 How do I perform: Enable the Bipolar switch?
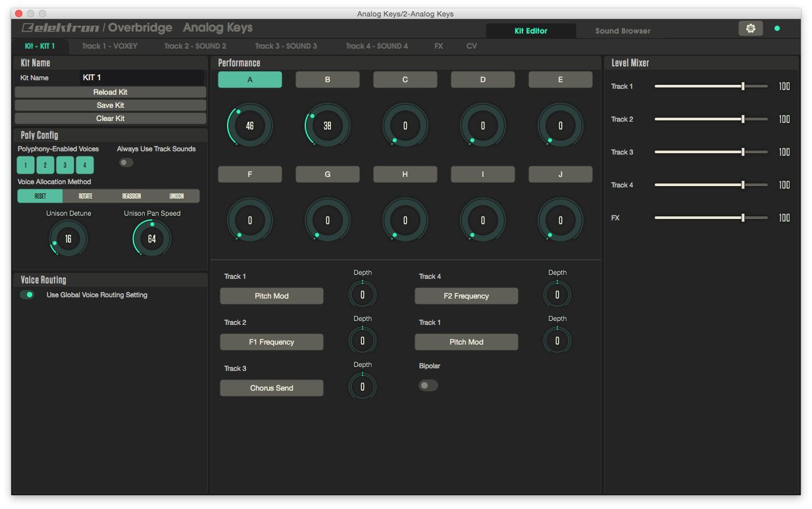click(428, 385)
